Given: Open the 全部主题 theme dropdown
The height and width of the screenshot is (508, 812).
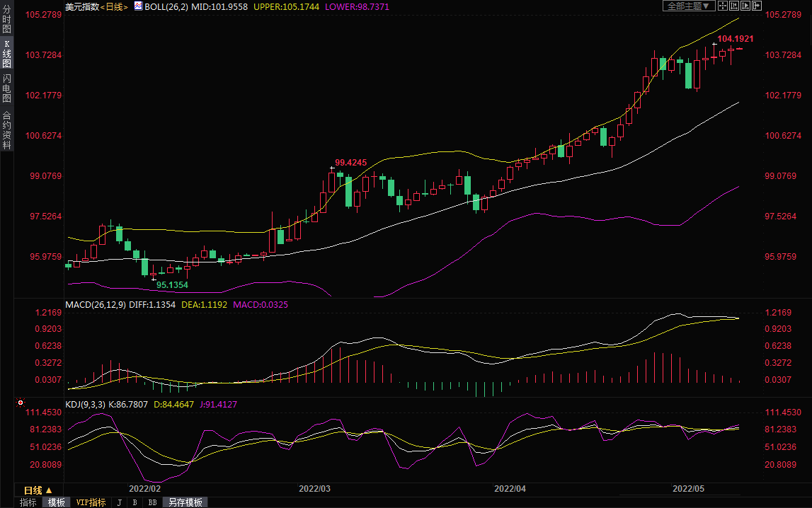Looking at the screenshot, I should click(688, 6).
